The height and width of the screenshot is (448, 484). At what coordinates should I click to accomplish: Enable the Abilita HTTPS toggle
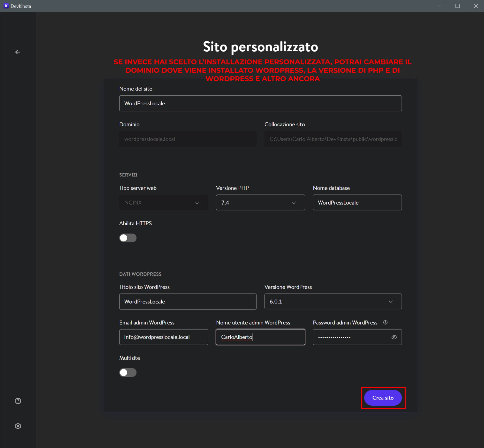tap(128, 238)
